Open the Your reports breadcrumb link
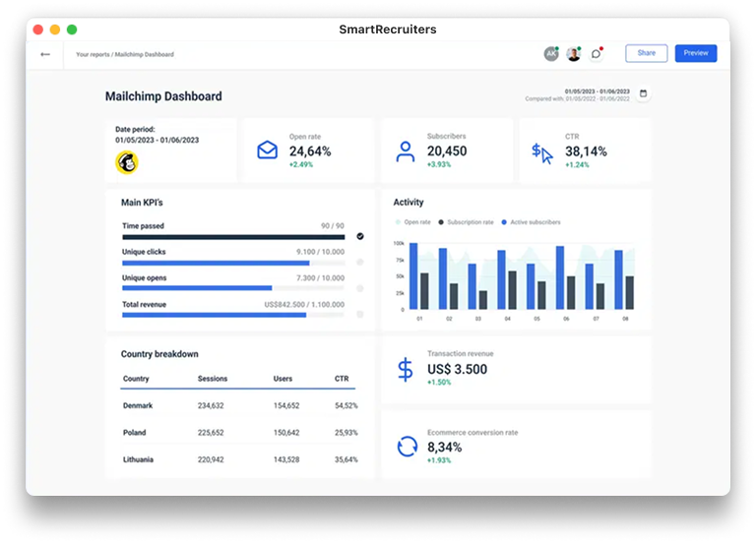756x543 pixels. tap(93, 54)
